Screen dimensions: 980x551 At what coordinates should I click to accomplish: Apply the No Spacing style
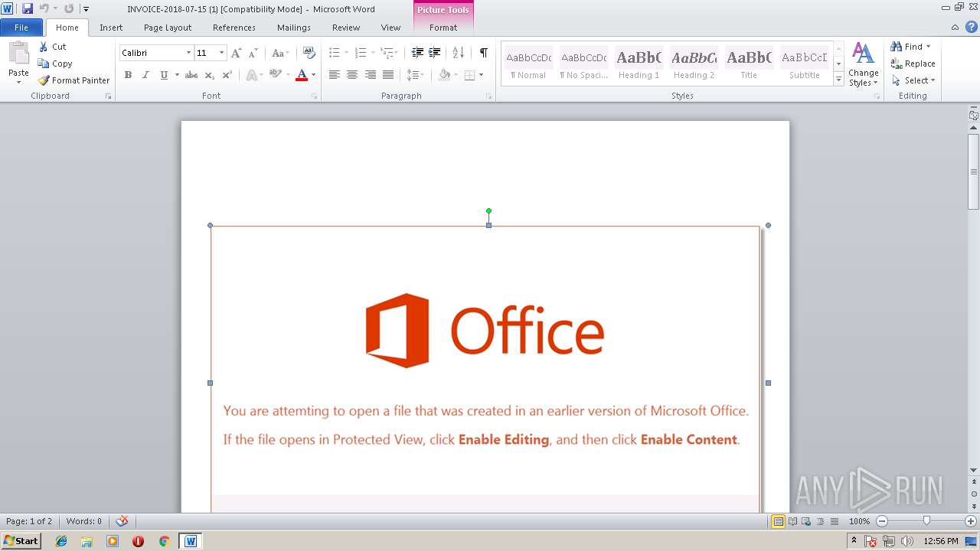pos(583,64)
